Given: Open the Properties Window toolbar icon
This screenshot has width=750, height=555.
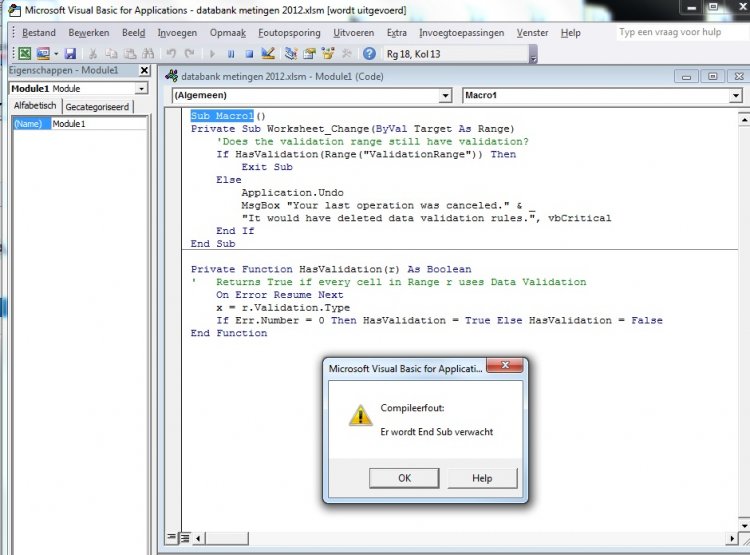Looking at the screenshot, I should click(309, 53).
